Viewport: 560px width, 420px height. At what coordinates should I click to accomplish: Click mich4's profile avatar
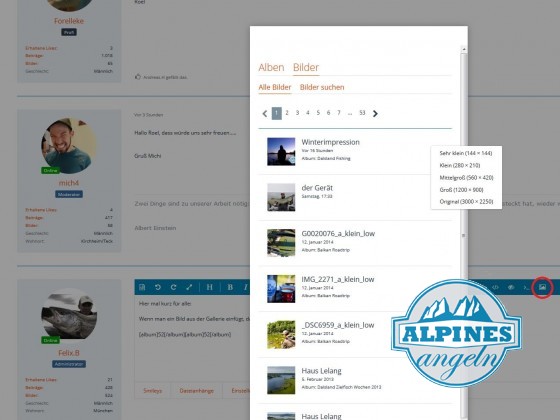[x=69, y=146]
